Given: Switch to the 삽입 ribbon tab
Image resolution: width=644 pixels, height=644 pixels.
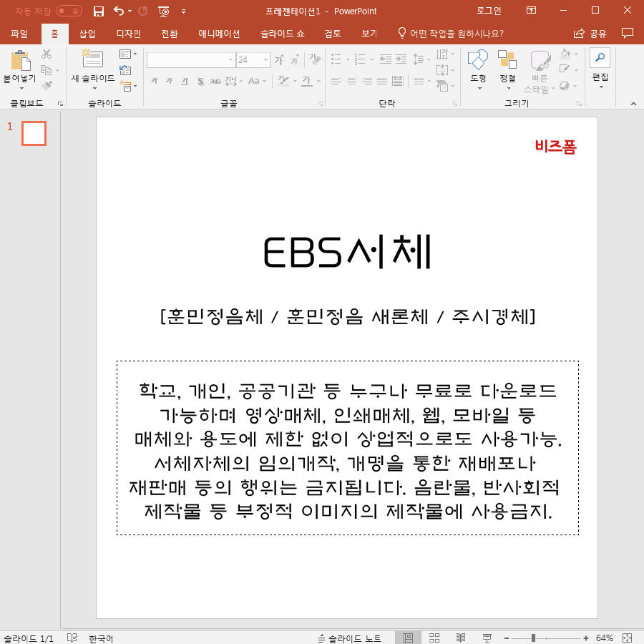Looking at the screenshot, I should (87, 33).
